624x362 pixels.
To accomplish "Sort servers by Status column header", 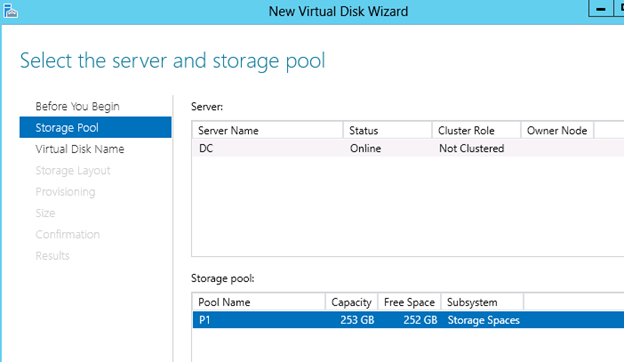I will coord(387,130).
